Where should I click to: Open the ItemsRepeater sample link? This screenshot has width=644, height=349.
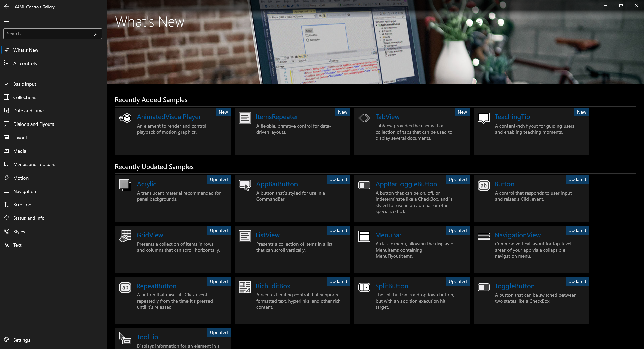277,117
